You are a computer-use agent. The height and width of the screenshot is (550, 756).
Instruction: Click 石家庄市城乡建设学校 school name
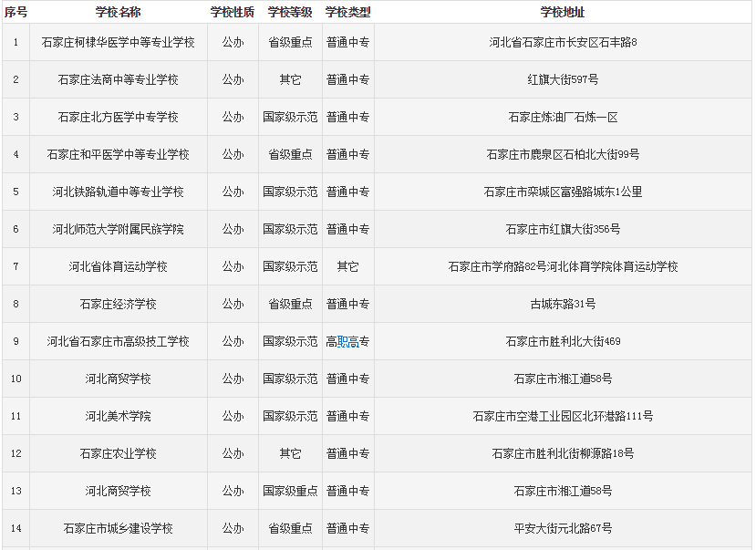click(119, 528)
